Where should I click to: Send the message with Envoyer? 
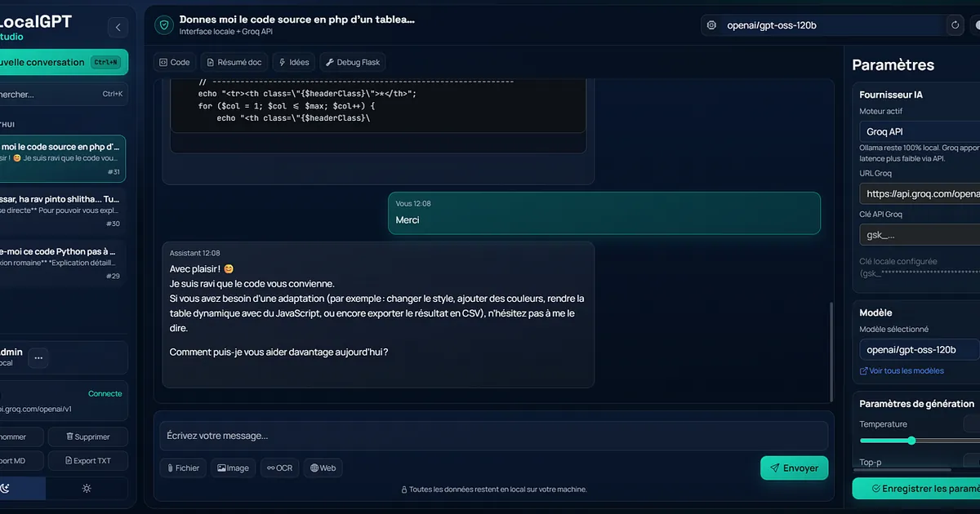click(x=795, y=468)
